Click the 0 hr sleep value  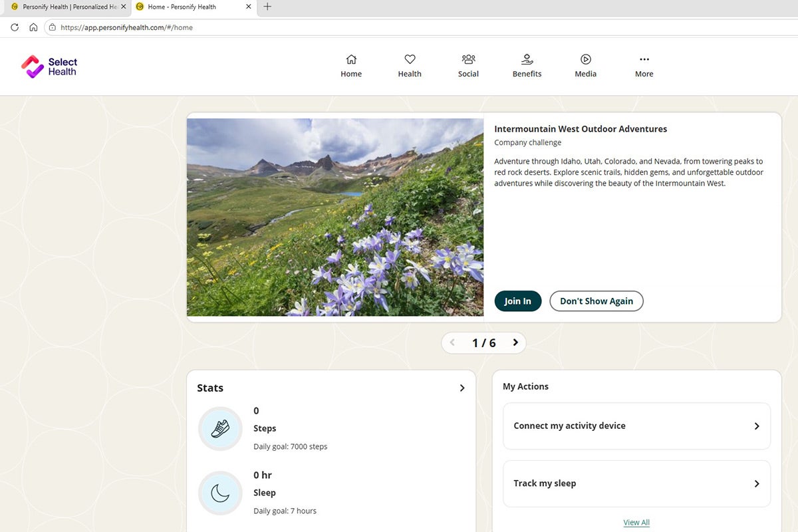[x=263, y=475]
